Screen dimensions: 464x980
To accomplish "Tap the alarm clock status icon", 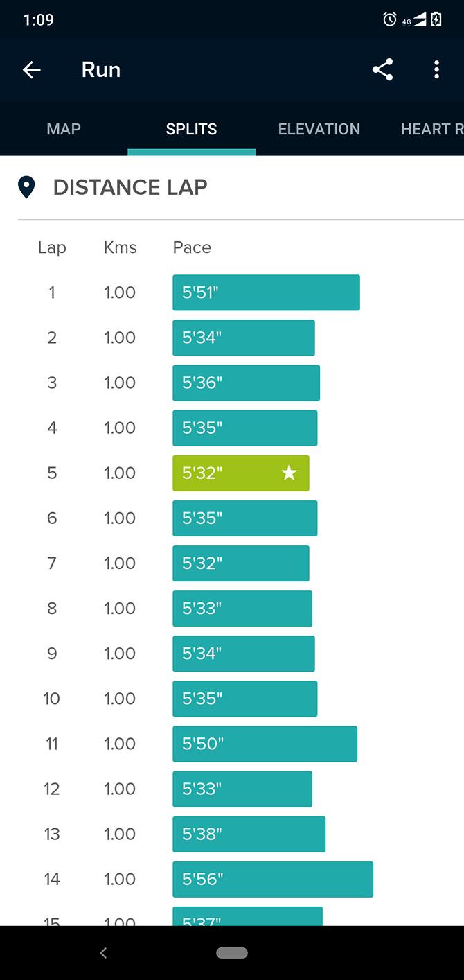I will [390, 19].
